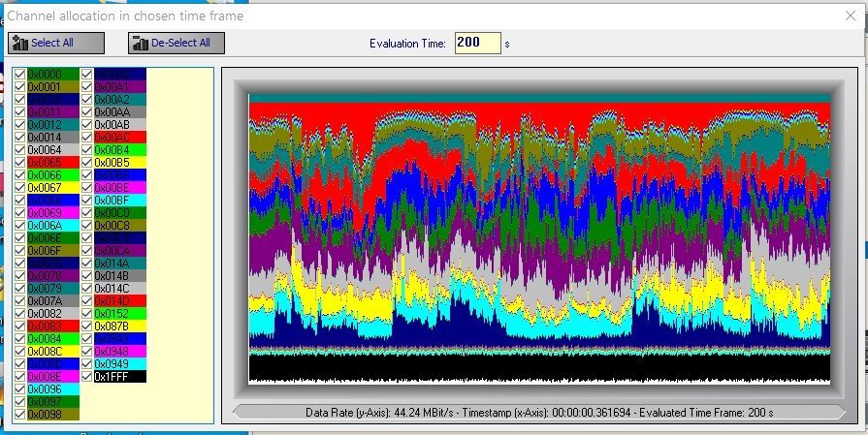
Task: Click the De-Select All button
Action: click(177, 43)
